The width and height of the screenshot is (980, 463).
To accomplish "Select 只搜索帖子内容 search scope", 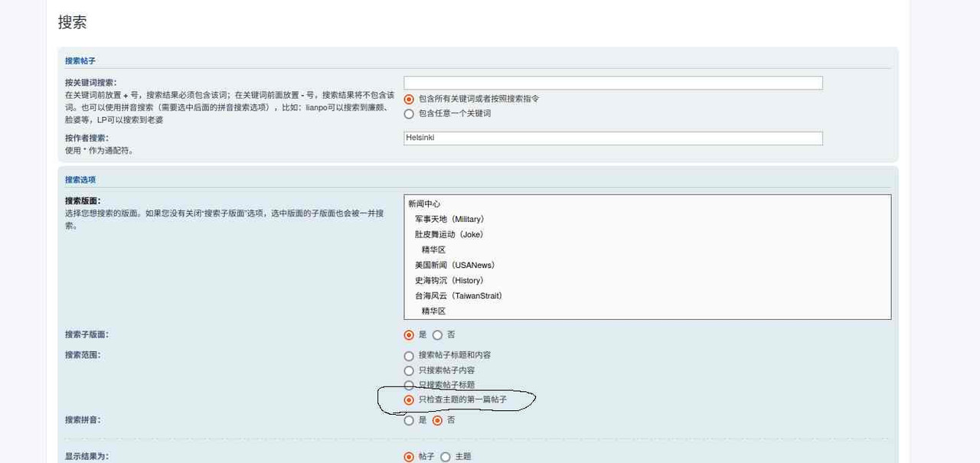I will pos(409,370).
